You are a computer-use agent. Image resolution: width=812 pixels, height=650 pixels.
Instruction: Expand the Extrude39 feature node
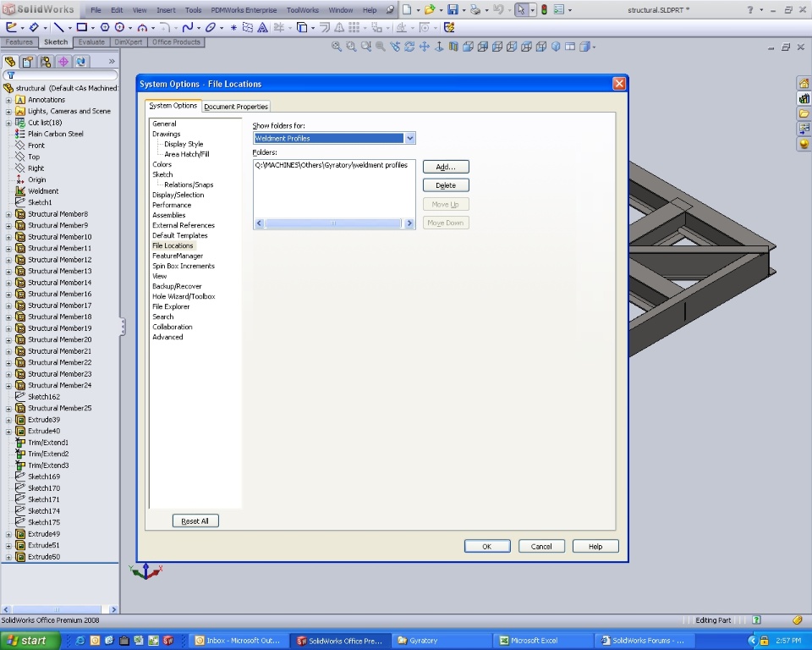pos(8,420)
